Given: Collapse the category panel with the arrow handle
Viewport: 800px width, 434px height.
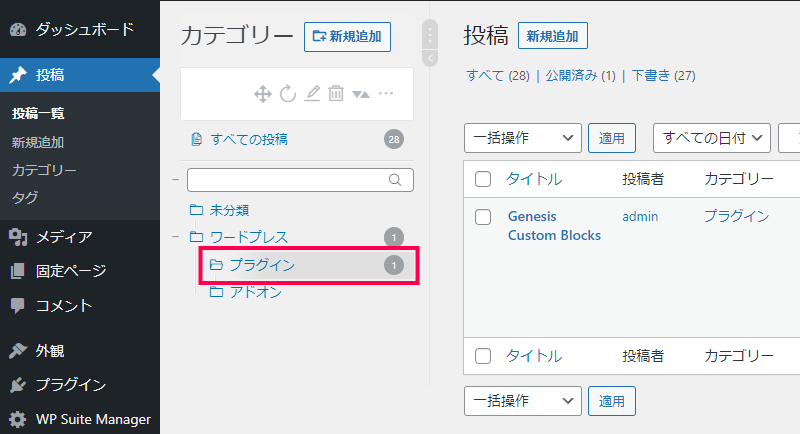Looking at the screenshot, I should pos(430,58).
